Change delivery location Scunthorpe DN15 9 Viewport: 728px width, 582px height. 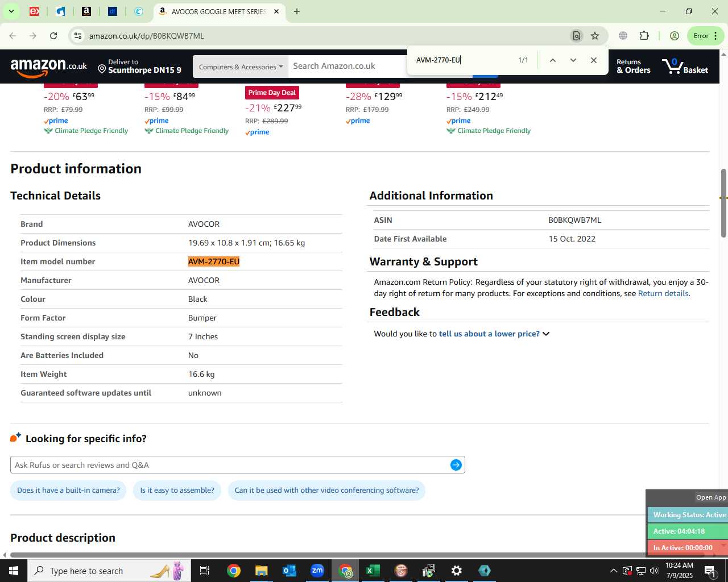[139, 66]
